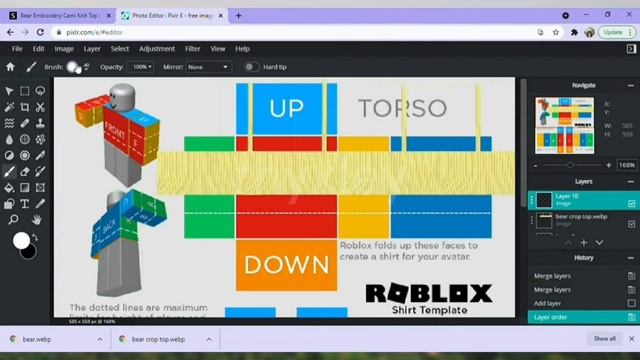Open the Adjustment menu
The height and width of the screenshot is (360, 640).
pyautogui.click(x=157, y=49)
